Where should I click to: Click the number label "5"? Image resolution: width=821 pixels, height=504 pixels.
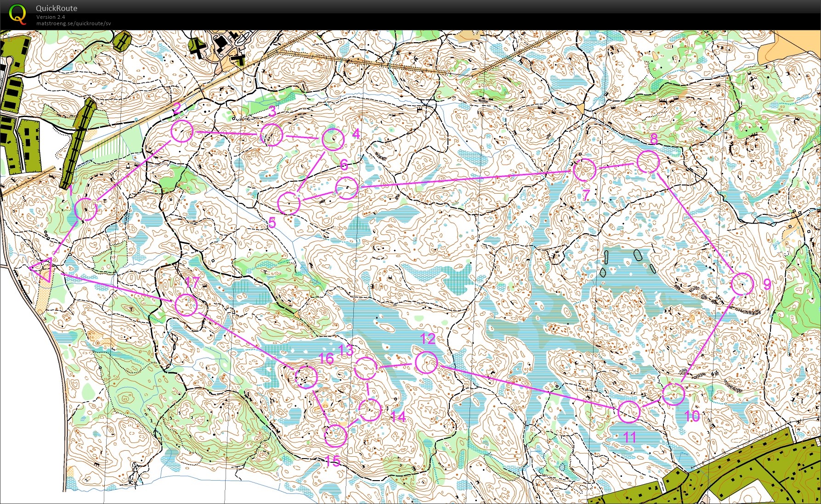[x=272, y=223]
